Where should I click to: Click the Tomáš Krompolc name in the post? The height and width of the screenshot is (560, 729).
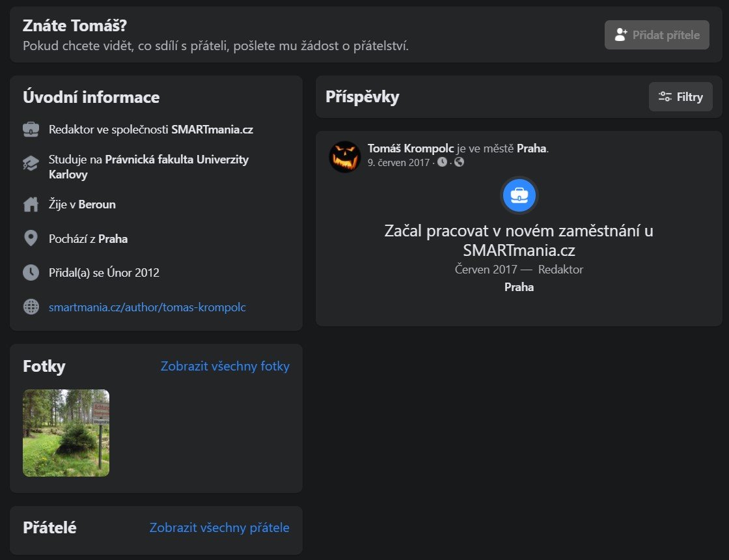tap(411, 148)
